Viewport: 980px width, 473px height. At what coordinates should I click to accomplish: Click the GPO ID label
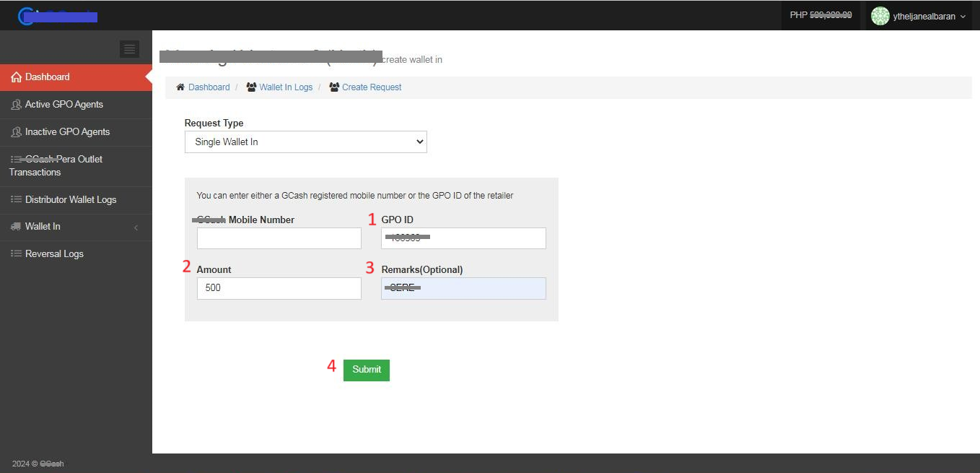pos(397,220)
